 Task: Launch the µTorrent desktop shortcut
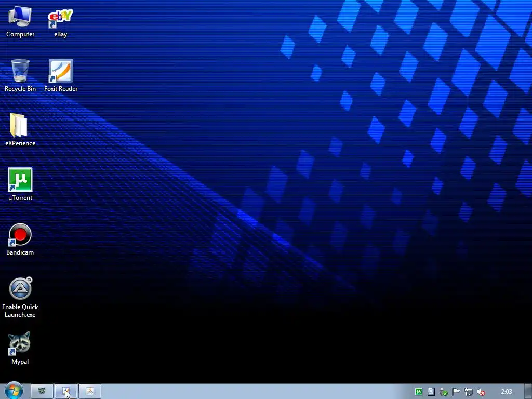(x=20, y=185)
